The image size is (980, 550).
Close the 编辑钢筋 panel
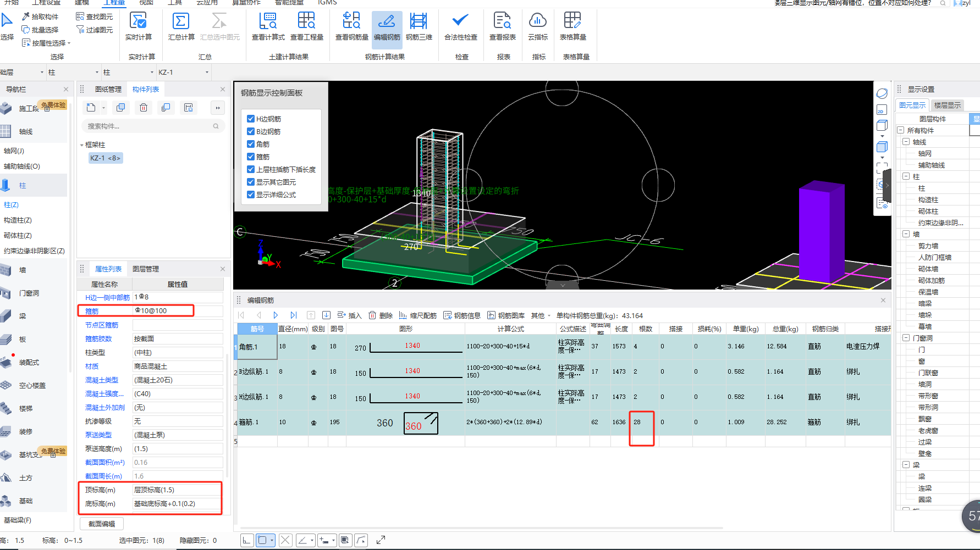883,300
